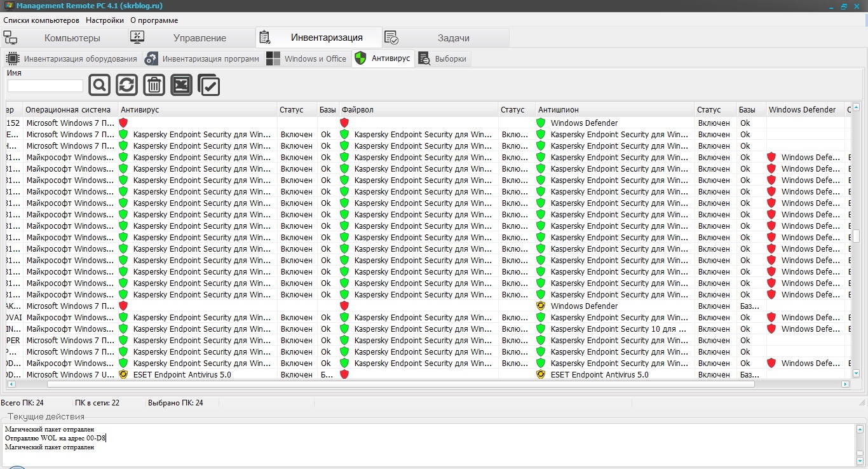Click the Имя search input field
This screenshot has width=868, height=469.
(45, 86)
